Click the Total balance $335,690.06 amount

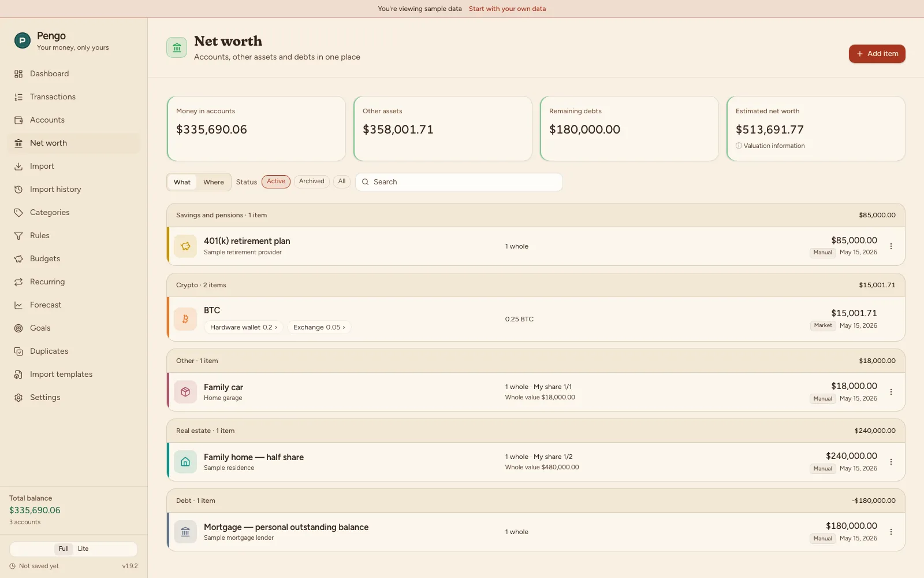[x=35, y=510]
